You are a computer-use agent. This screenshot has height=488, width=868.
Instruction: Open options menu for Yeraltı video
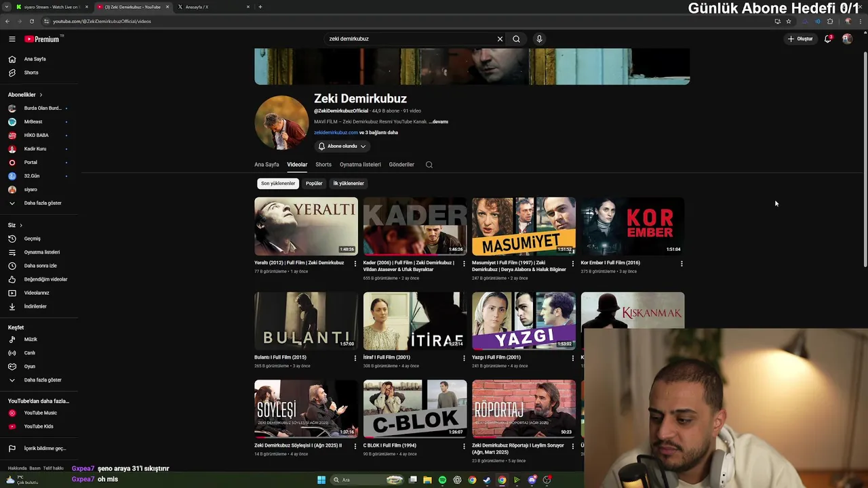coord(355,263)
